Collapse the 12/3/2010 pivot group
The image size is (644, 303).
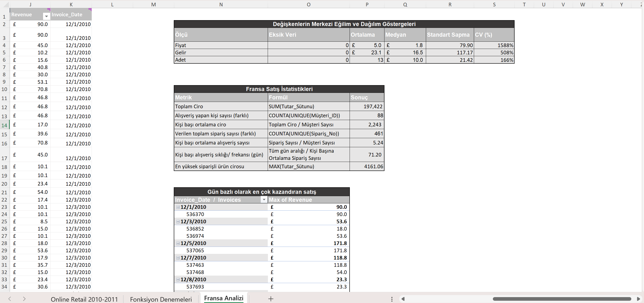(x=178, y=221)
